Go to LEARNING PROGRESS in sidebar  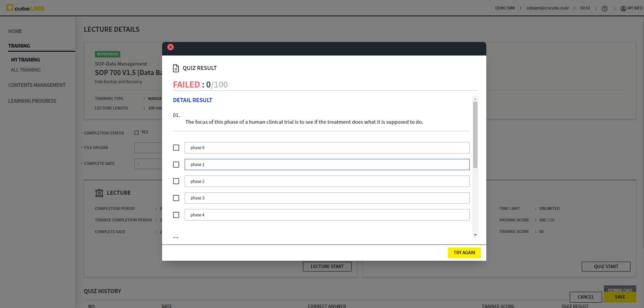32,101
